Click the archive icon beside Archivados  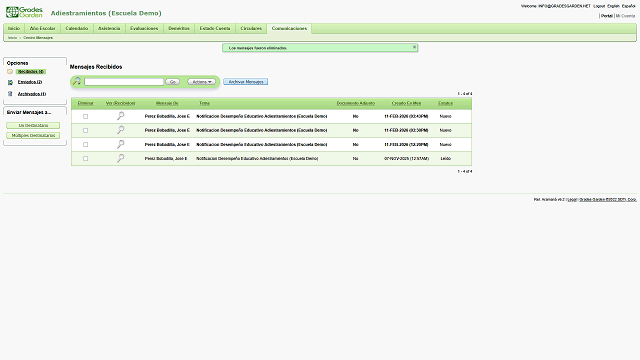pos(10,94)
